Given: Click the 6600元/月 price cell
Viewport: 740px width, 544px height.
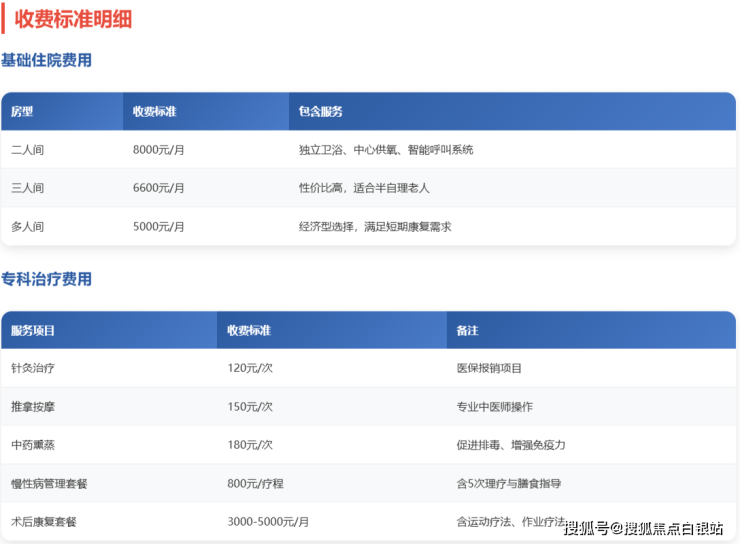Looking at the screenshot, I should pos(158,188).
